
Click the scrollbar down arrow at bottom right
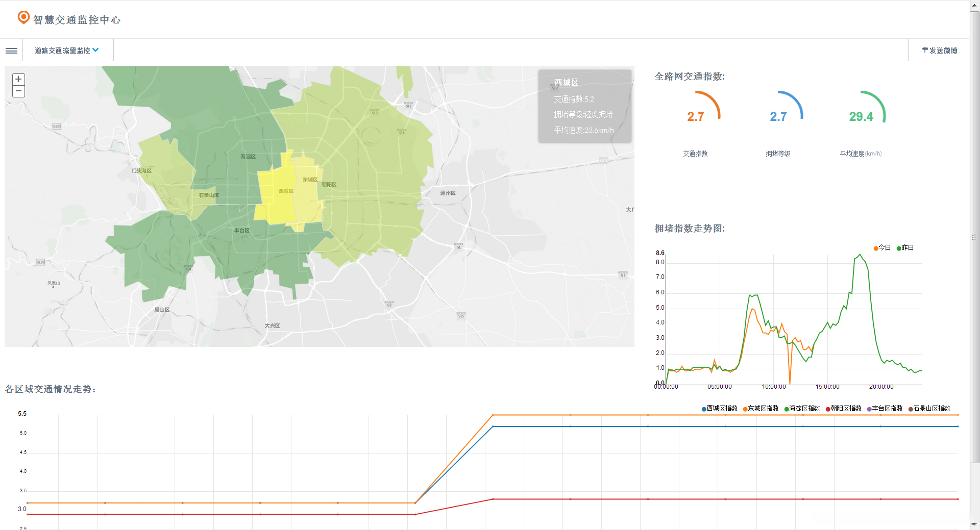click(x=974, y=524)
